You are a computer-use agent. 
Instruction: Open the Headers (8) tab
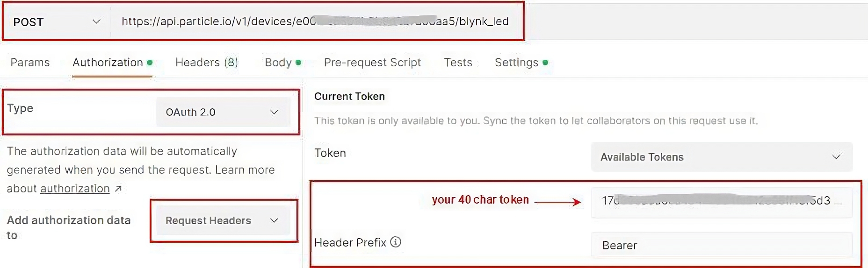[x=206, y=63]
